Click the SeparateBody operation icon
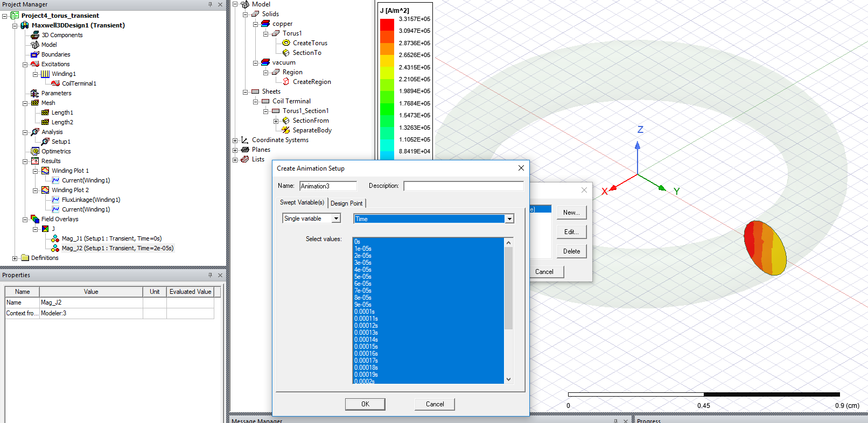Viewport: 868px width, 423px height. coord(286,130)
